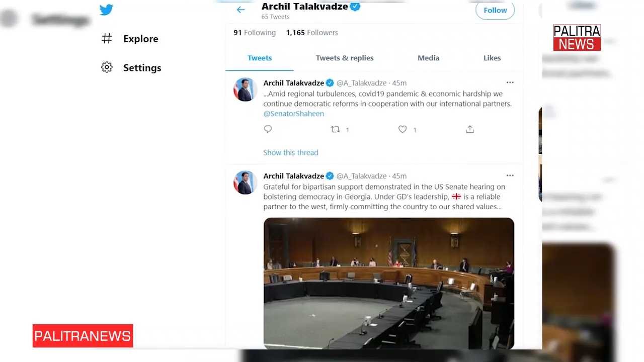Click the Twitter bird logo
644x362 pixels.
(x=106, y=10)
